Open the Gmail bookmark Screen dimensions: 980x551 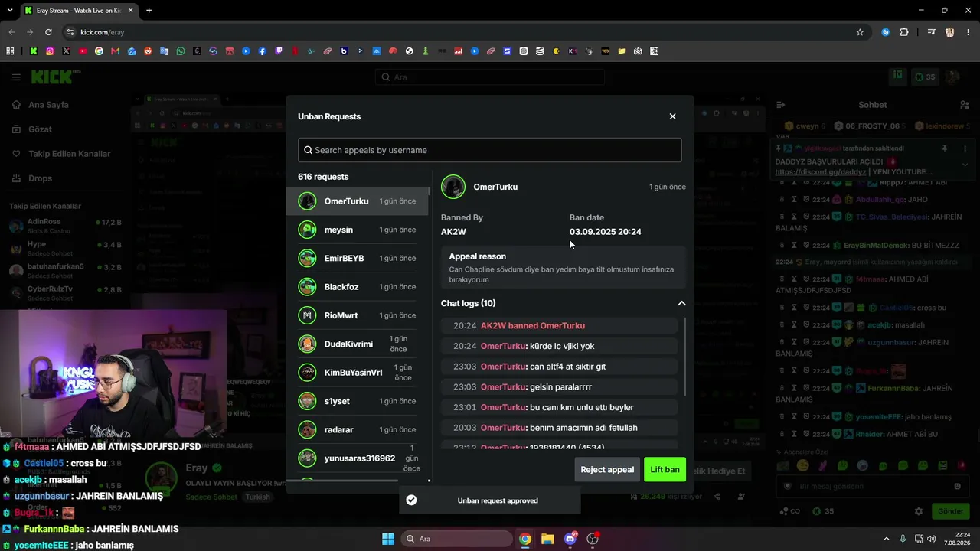(116, 51)
